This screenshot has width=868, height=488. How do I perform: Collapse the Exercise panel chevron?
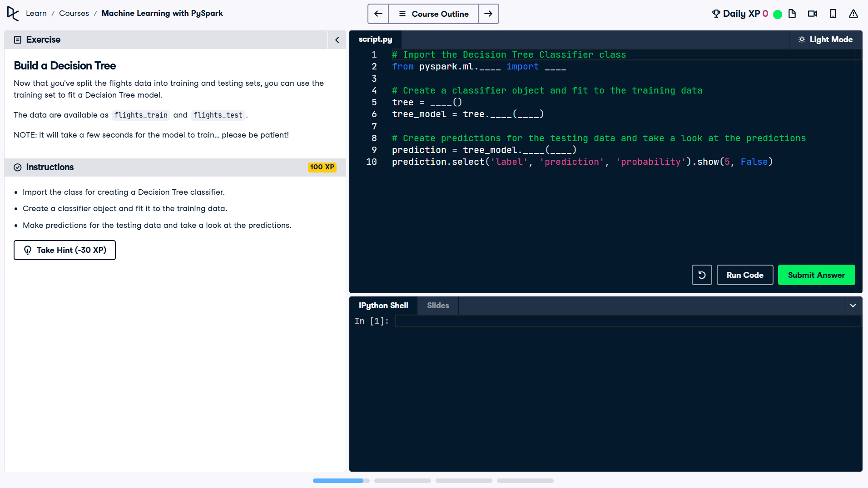[x=337, y=40]
